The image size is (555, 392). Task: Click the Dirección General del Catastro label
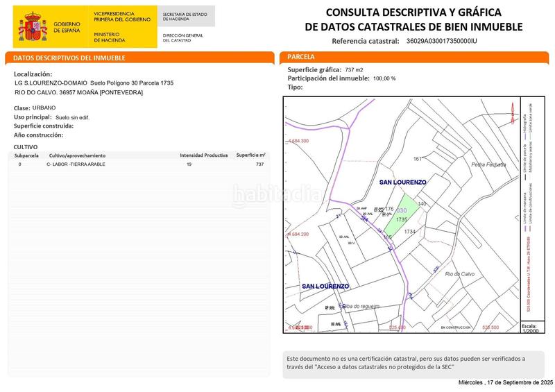(x=182, y=37)
